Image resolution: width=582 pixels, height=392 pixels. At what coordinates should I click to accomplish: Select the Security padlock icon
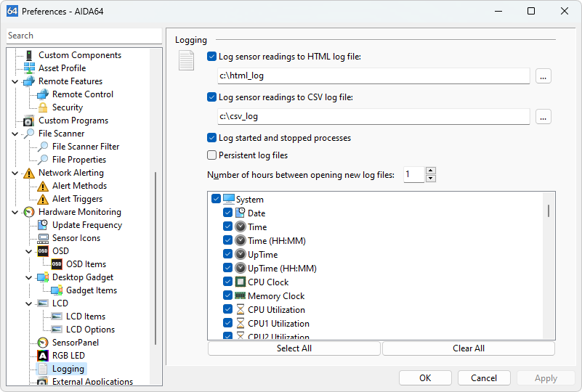click(43, 107)
